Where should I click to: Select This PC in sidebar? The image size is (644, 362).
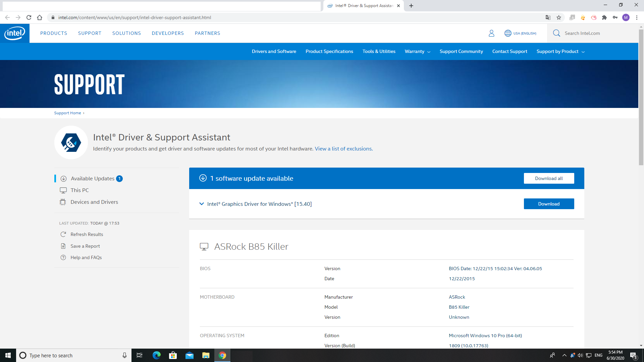click(x=80, y=190)
